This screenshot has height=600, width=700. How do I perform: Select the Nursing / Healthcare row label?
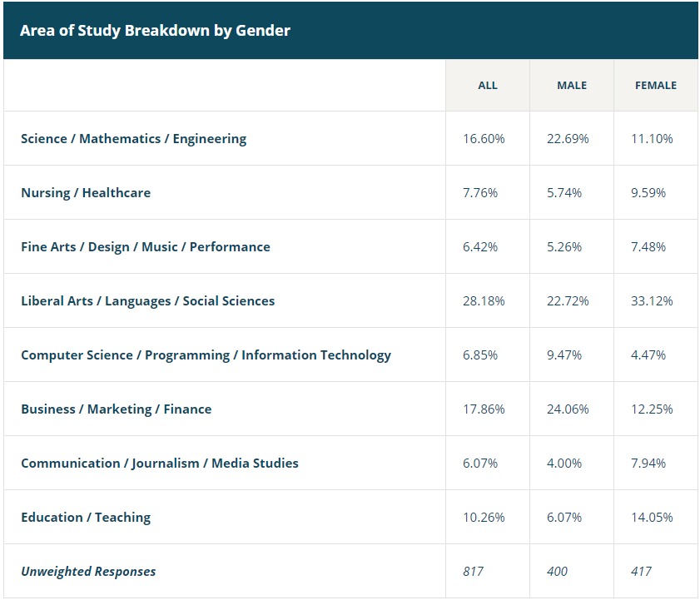(x=86, y=193)
